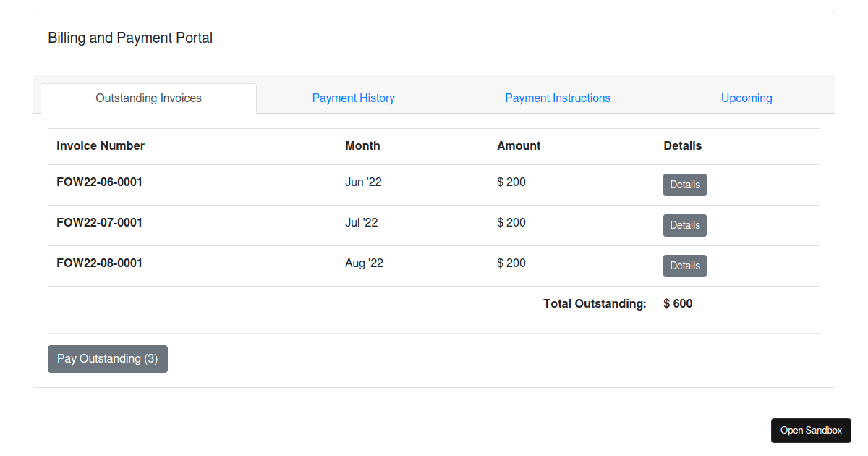868x456 pixels.
Task: Click the Pay Outstanding (3) button
Action: point(107,358)
